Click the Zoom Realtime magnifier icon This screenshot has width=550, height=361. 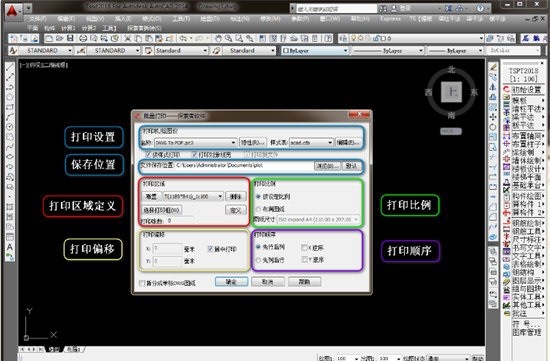tap(228, 38)
